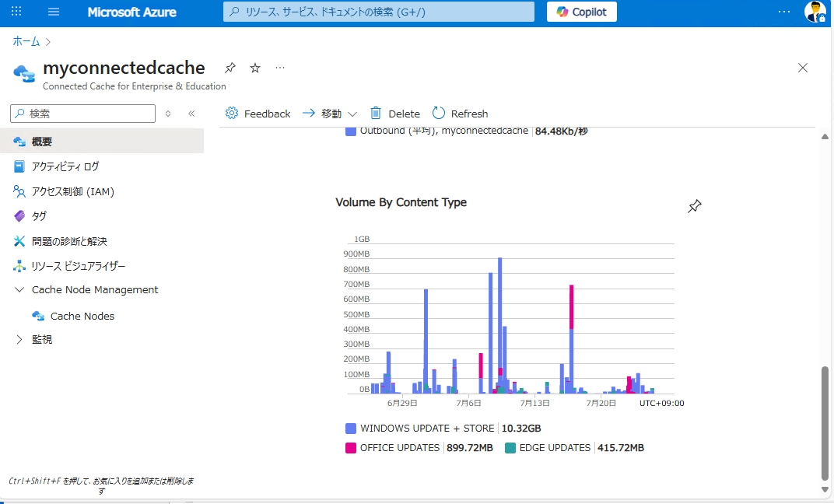Click the Outbound legend color swatch
Image resolution: width=834 pixels, height=504 pixels.
click(351, 131)
